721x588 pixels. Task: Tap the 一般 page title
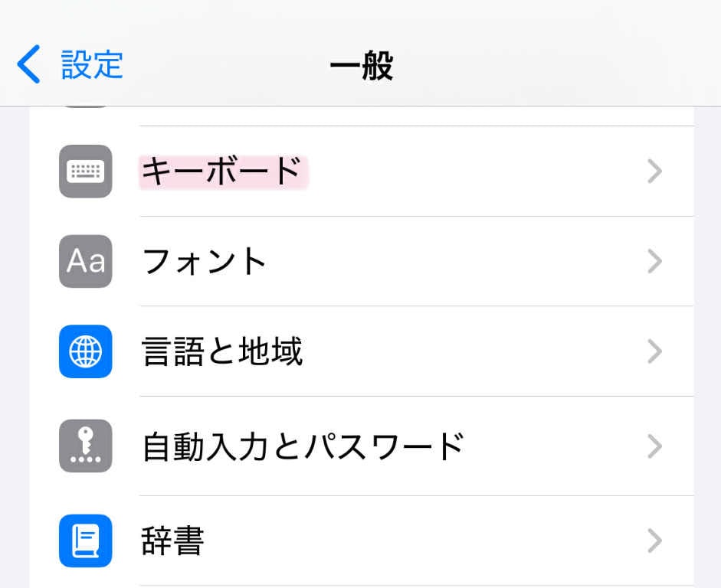click(x=361, y=67)
